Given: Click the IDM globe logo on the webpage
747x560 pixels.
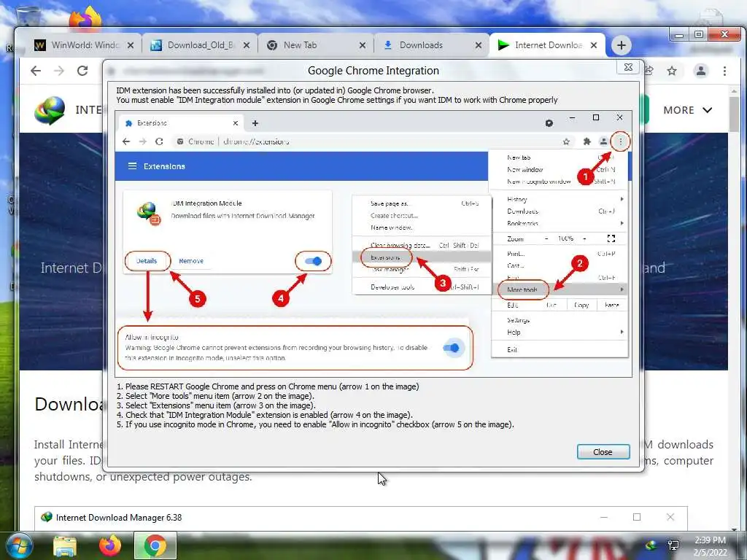Looking at the screenshot, I should (50, 110).
